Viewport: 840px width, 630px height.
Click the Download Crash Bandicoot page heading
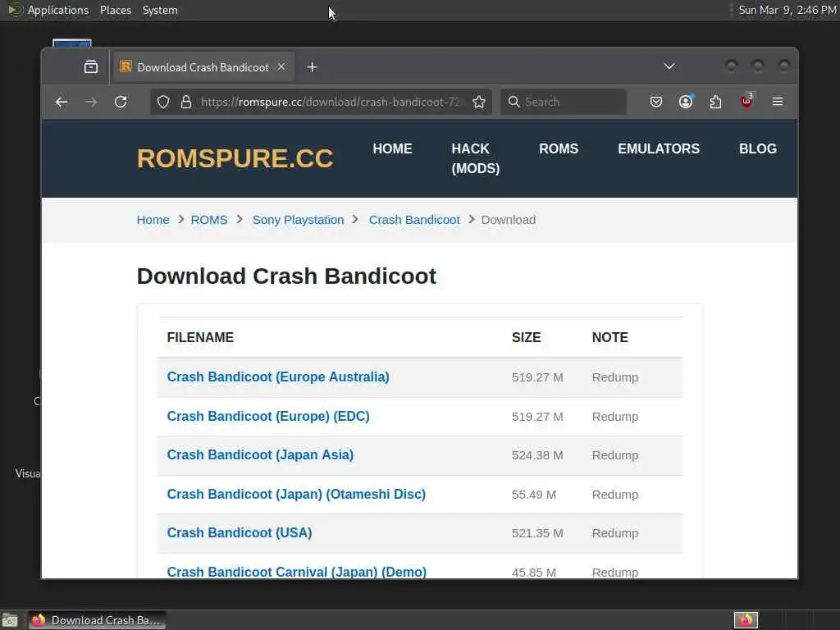(286, 276)
